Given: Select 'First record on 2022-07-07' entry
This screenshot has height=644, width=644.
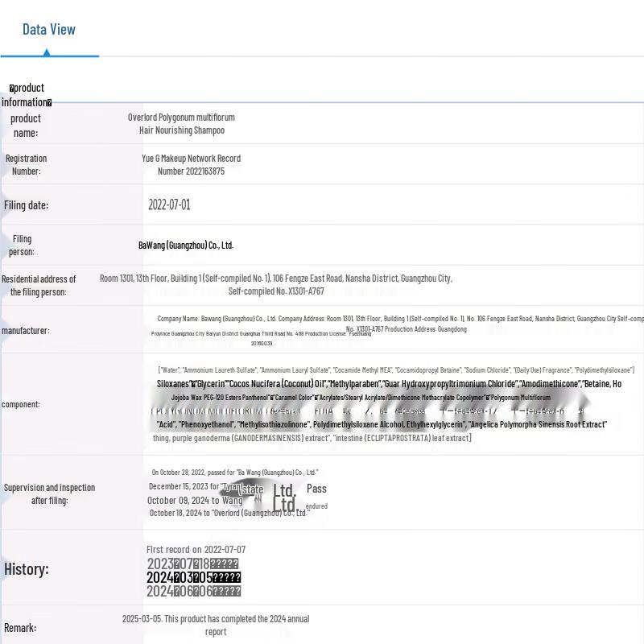Looking at the screenshot, I should [196, 549].
